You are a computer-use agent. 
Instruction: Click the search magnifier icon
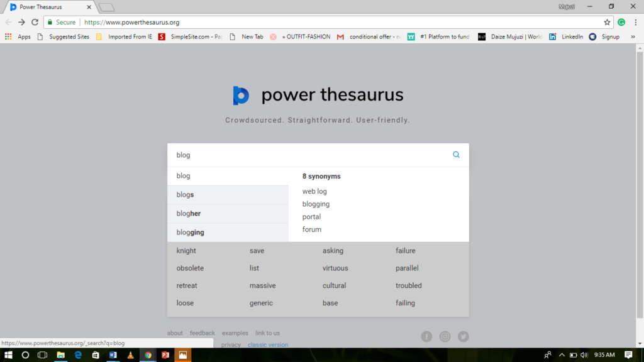[457, 155]
